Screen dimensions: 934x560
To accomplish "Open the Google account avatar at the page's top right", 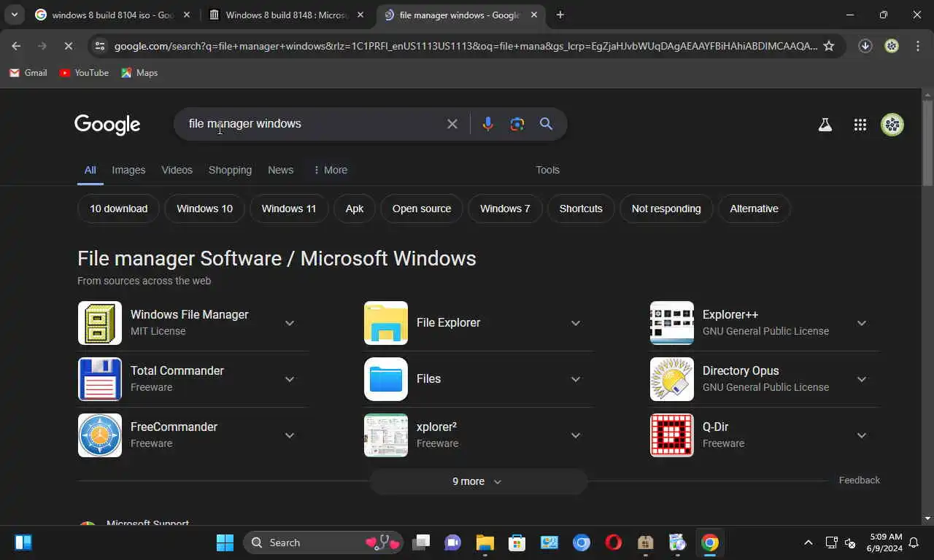I will click(x=892, y=125).
